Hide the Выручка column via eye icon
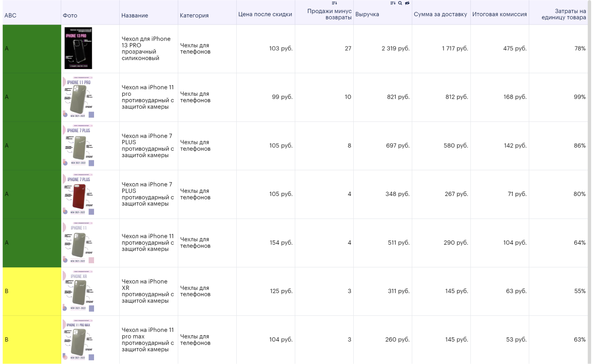Image resolution: width=593 pixels, height=364 pixels. click(x=407, y=3)
